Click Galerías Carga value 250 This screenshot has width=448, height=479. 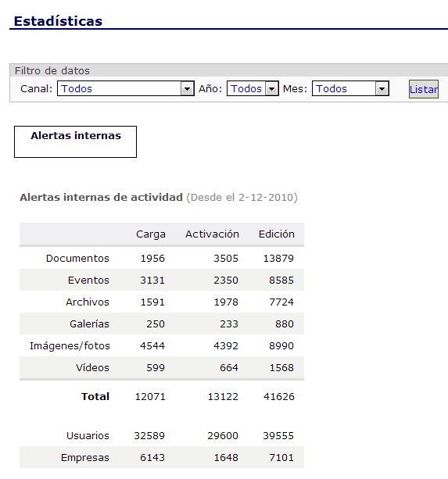click(x=156, y=324)
